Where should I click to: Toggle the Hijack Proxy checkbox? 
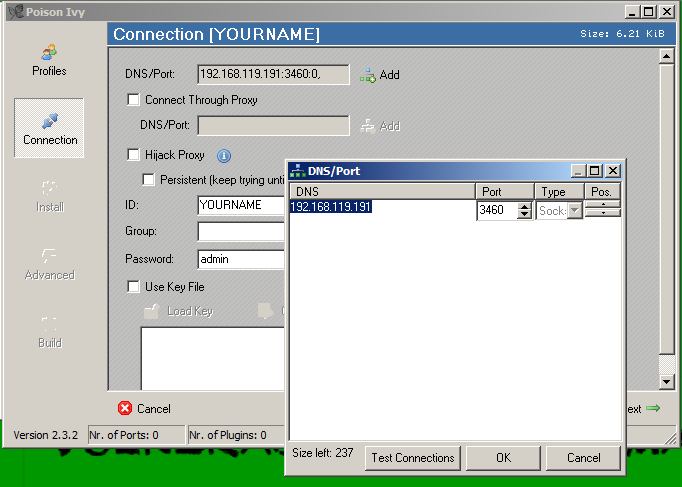134,154
